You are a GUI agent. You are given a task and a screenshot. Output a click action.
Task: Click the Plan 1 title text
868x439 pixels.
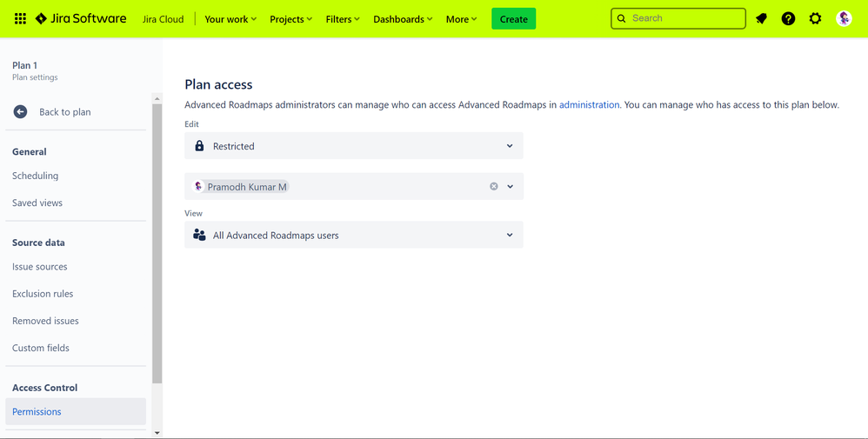coord(25,65)
